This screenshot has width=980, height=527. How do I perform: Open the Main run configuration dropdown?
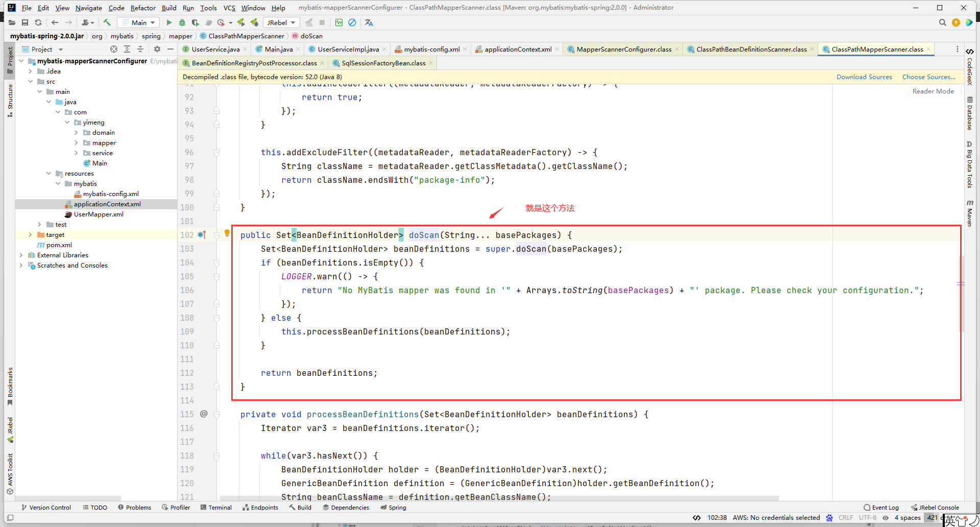[x=138, y=22]
